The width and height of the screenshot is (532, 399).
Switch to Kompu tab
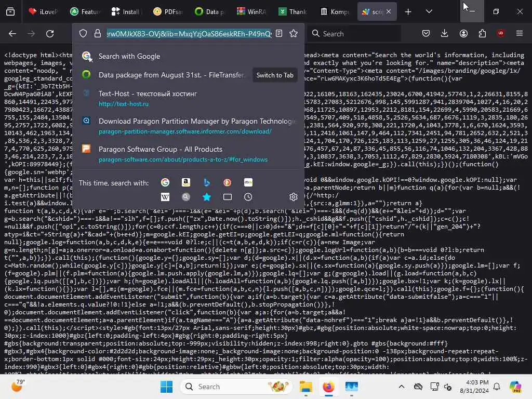(x=334, y=11)
